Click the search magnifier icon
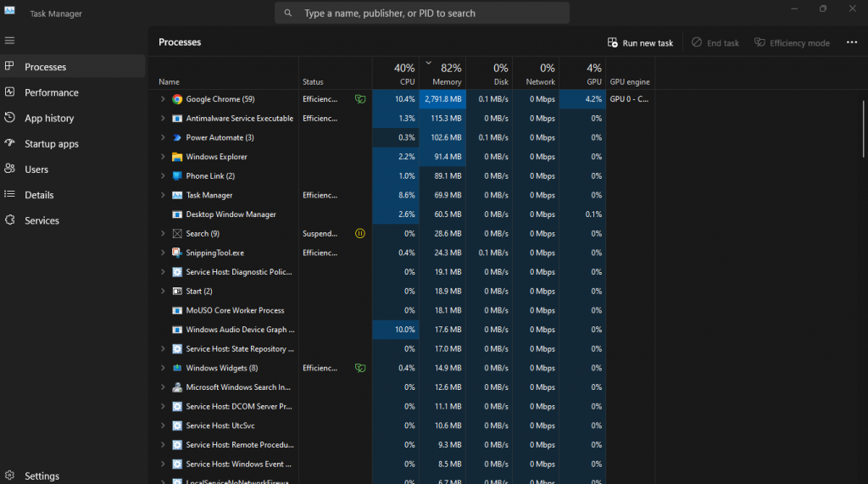The height and width of the screenshot is (484, 868). 288,13
